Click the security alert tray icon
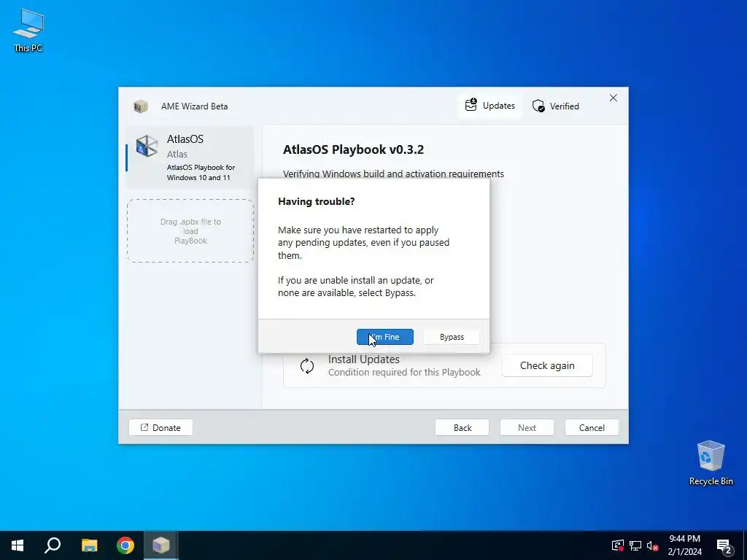The image size is (747, 560). [x=617, y=545]
